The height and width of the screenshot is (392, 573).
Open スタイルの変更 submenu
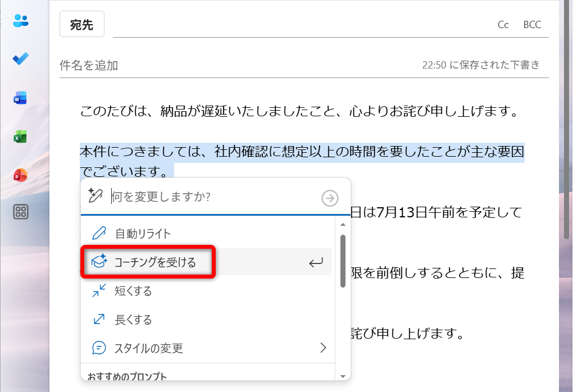click(207, 348)
